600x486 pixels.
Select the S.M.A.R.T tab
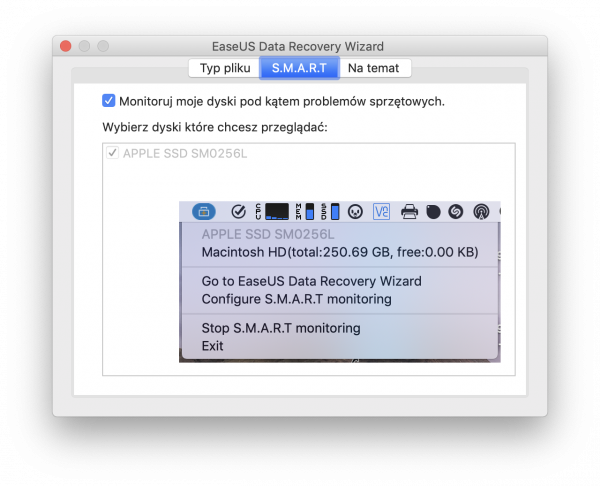pyautogui.click(x=299, y=68)
